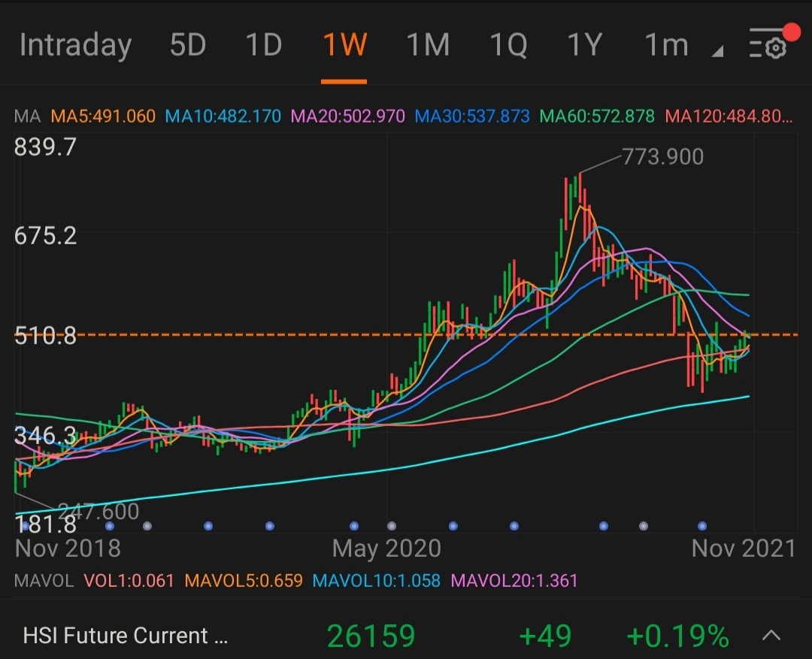Expand the HSI Future bar with chevron
Viewport: 812px width, 659px height.
tap(771, 636)
